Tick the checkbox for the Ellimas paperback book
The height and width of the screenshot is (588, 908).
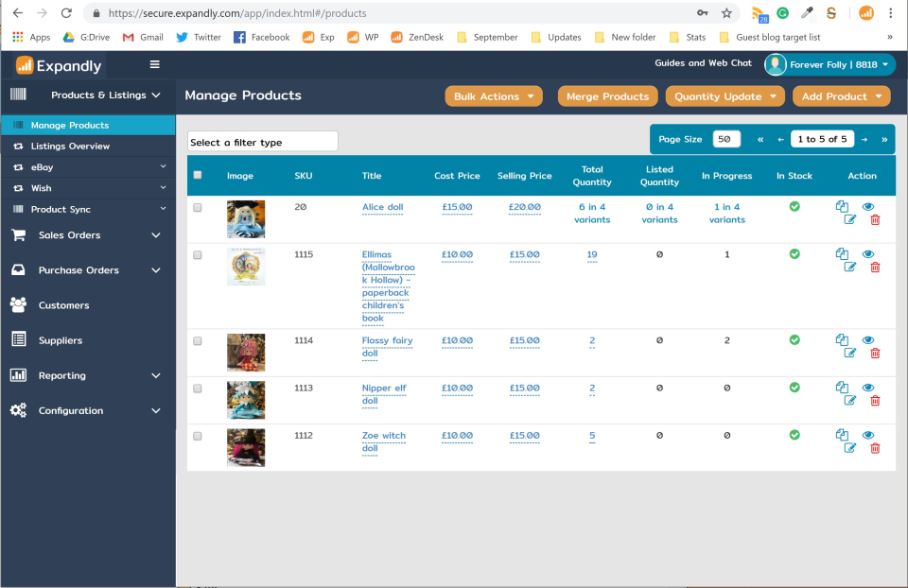(197, 254)
